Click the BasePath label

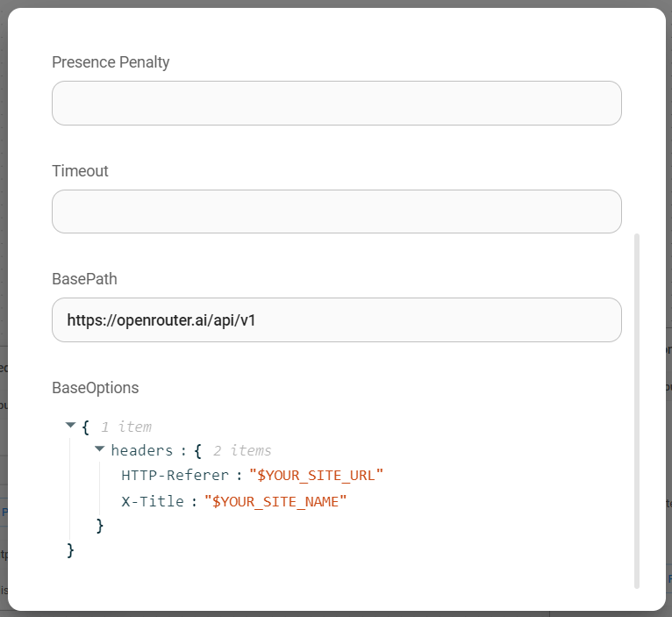click(x=84, y=279)
